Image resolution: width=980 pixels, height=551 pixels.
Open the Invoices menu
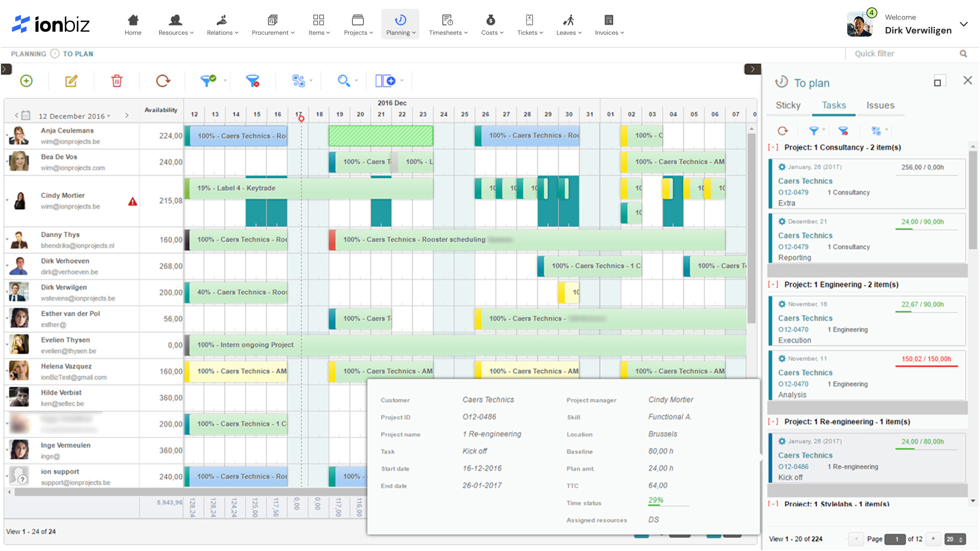click(609, 24)
